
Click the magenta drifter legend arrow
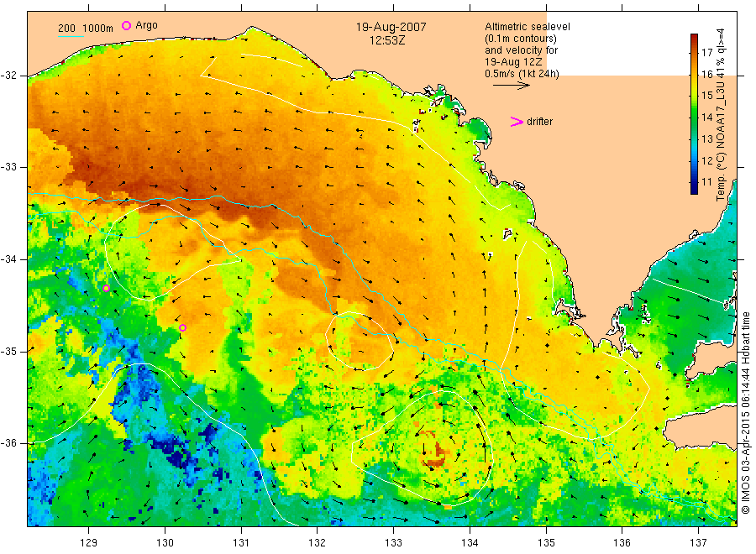pos(517,122)
